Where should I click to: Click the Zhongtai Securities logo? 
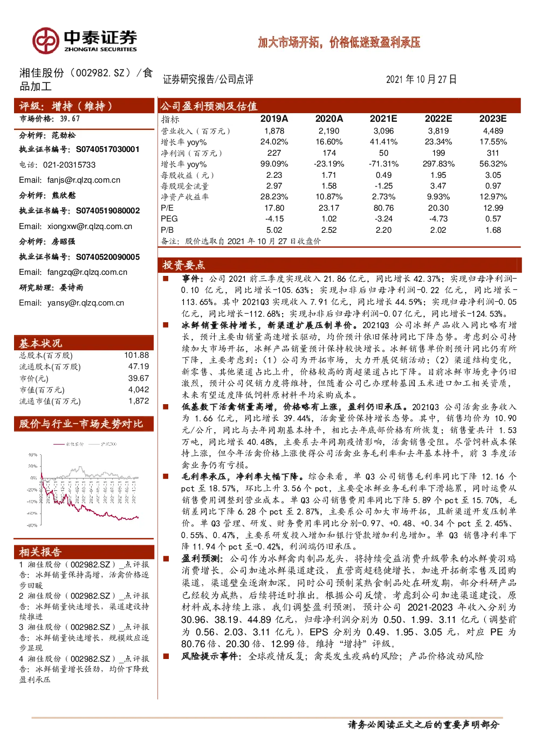click(85, 40)
